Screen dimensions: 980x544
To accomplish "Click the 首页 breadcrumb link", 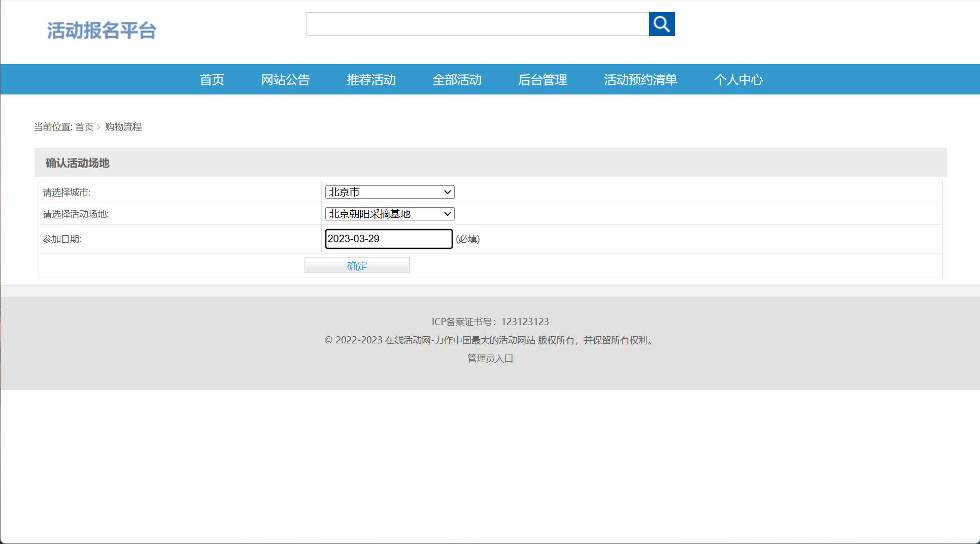I will (84, 126).
